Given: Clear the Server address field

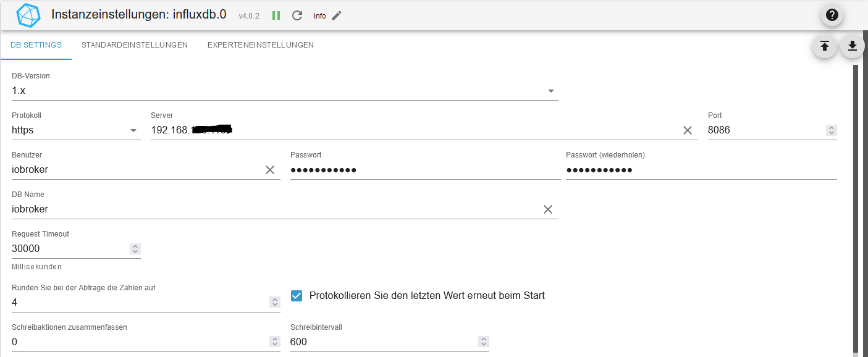Looking at the screenshot, I should 687,130.
